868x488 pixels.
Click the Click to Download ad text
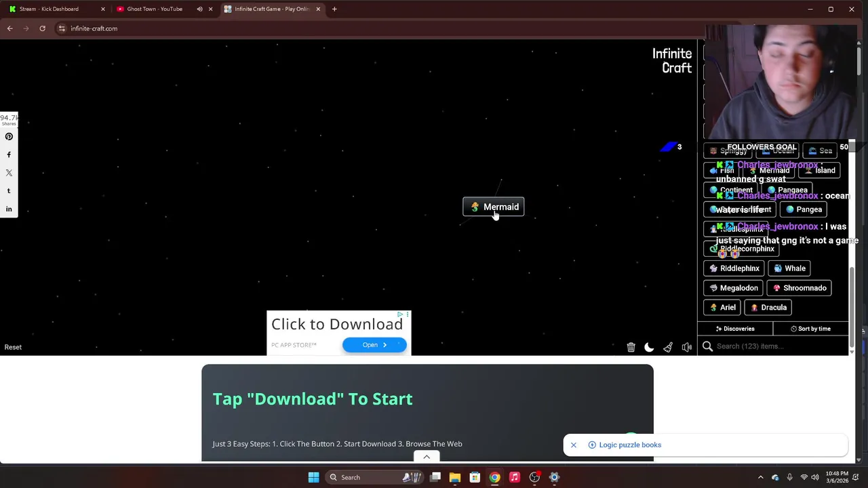pyautogui.click(x=337, y=324)
